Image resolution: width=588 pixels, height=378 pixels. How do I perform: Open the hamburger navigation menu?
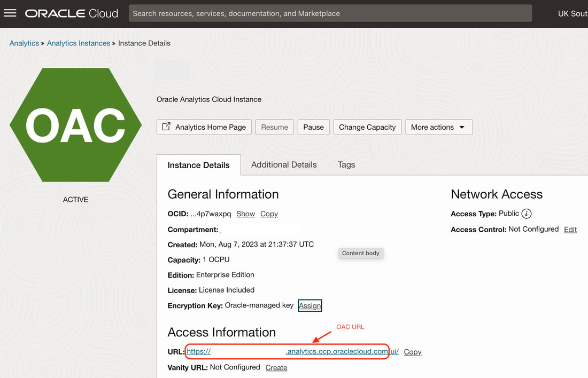pyautogui.click(x=10, y=13)
